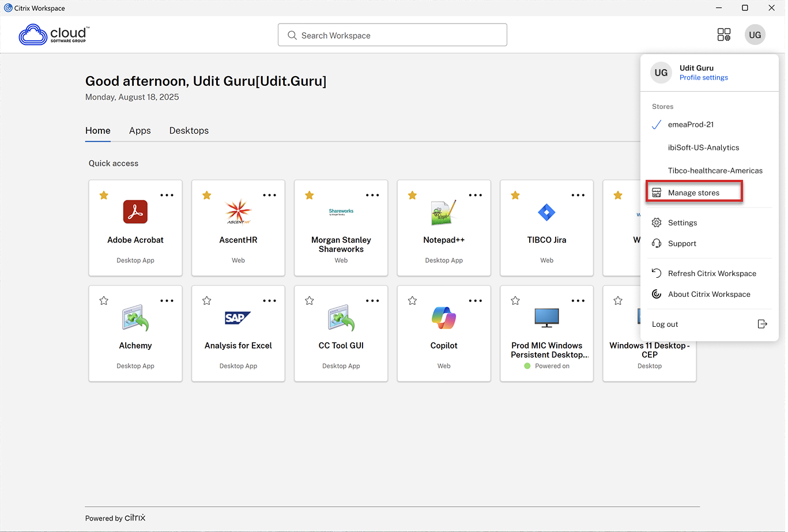Click the Settings gear icon in menu
The width and height of the screenshot is (788, 532).
pyautogui.click(x=657, y=222)
